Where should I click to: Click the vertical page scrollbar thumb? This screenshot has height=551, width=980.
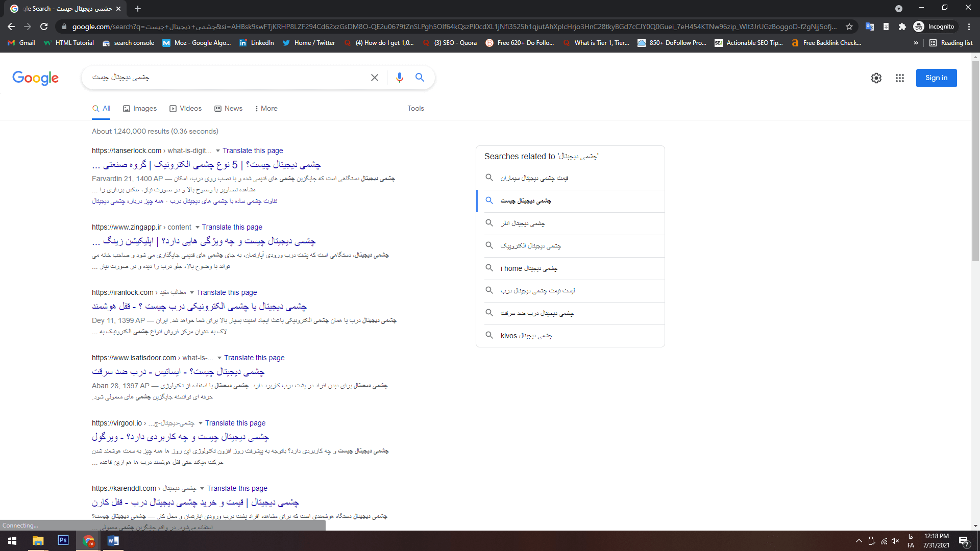pyautogui.click(x=975, y=161)
